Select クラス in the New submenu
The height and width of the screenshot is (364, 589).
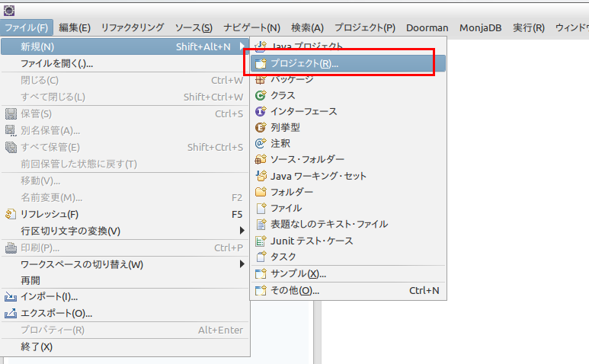tap(348, 95)
